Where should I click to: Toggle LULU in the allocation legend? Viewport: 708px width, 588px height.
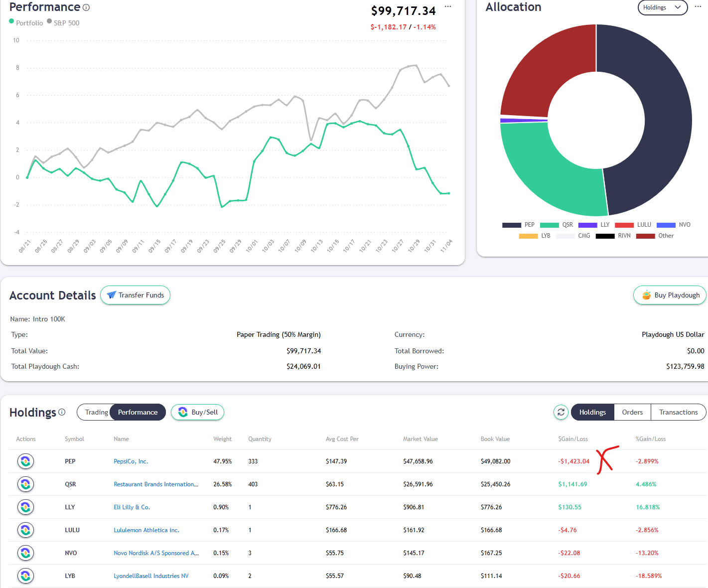point(633,225)
